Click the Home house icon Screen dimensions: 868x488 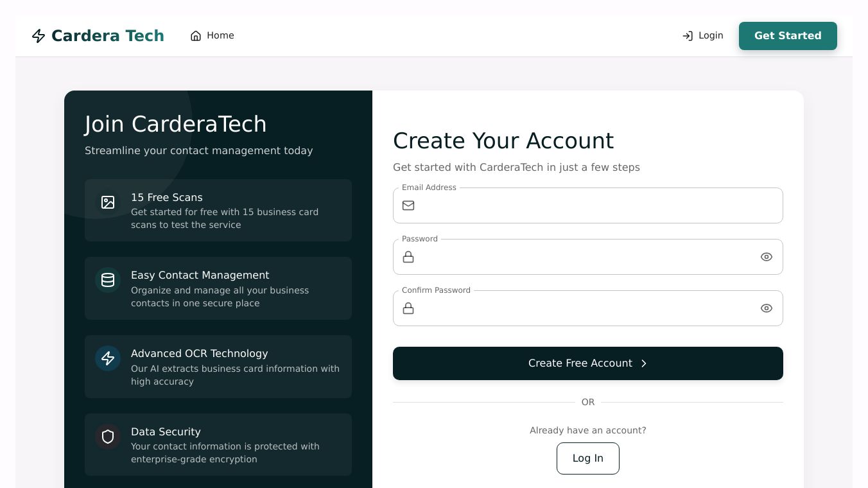coord(196,36)
